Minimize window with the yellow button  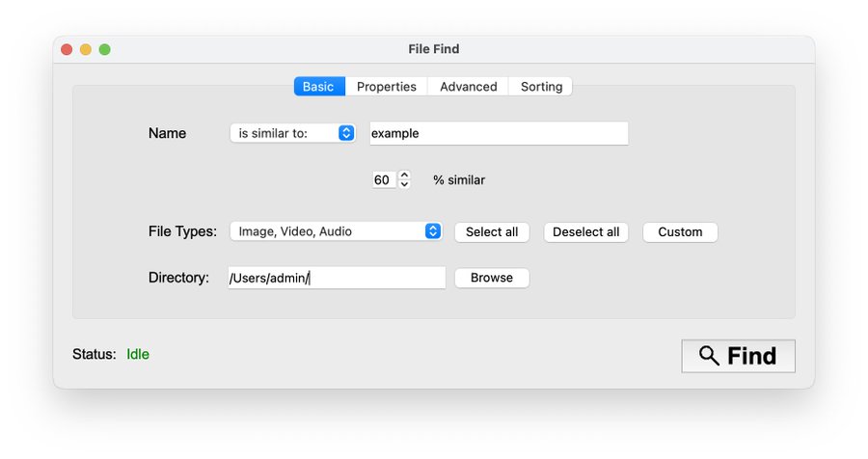click(x=86, y=49)
